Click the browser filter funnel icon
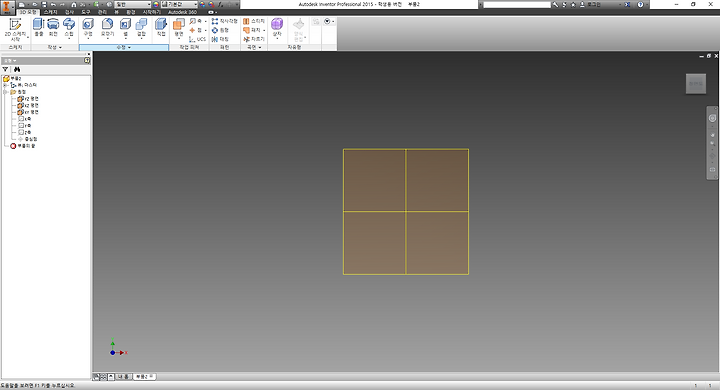 pos(6,69)
